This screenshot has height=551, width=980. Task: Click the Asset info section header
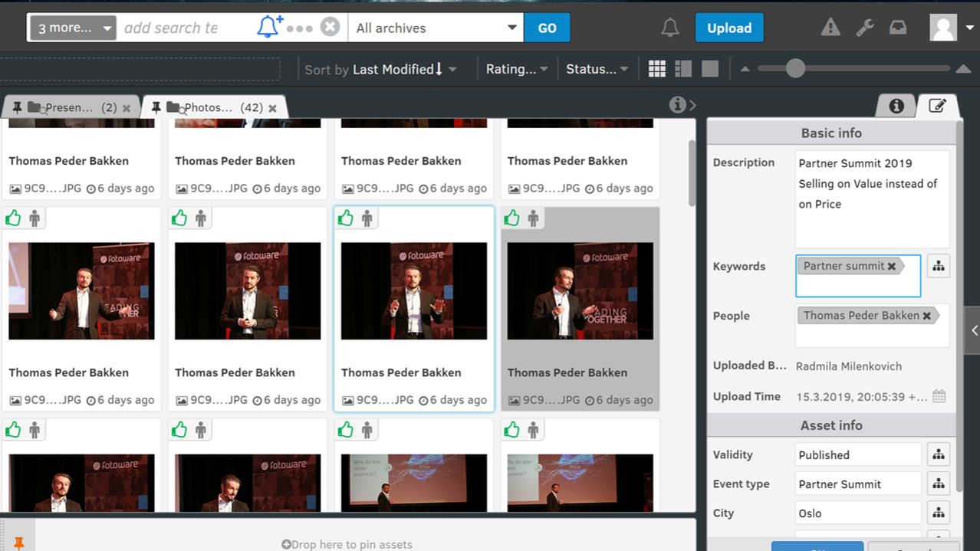click(x=831, y=425)
